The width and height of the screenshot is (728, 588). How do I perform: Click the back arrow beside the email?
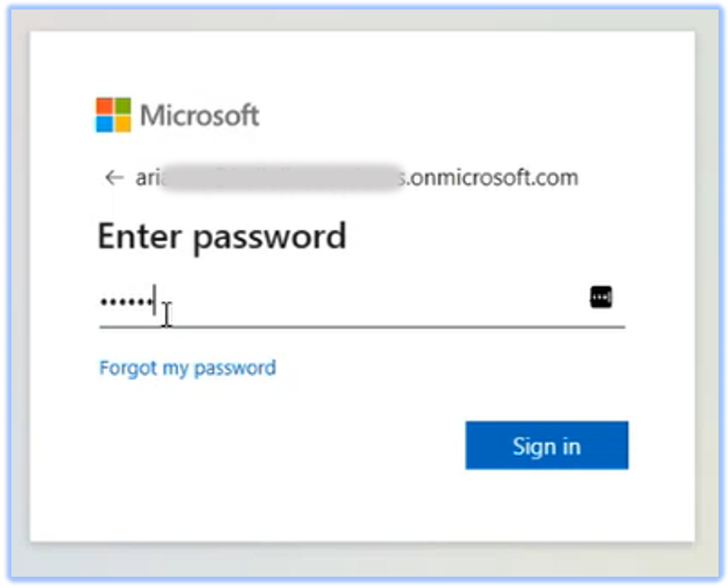point(114,177)
